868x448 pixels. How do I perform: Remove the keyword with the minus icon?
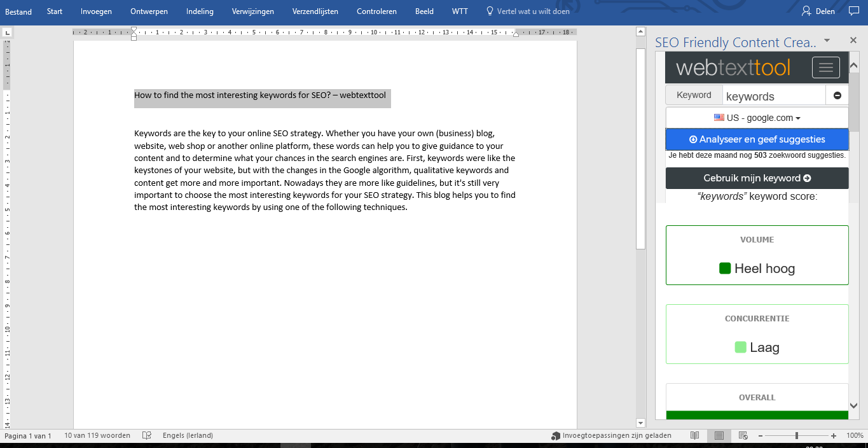[837, 95]
